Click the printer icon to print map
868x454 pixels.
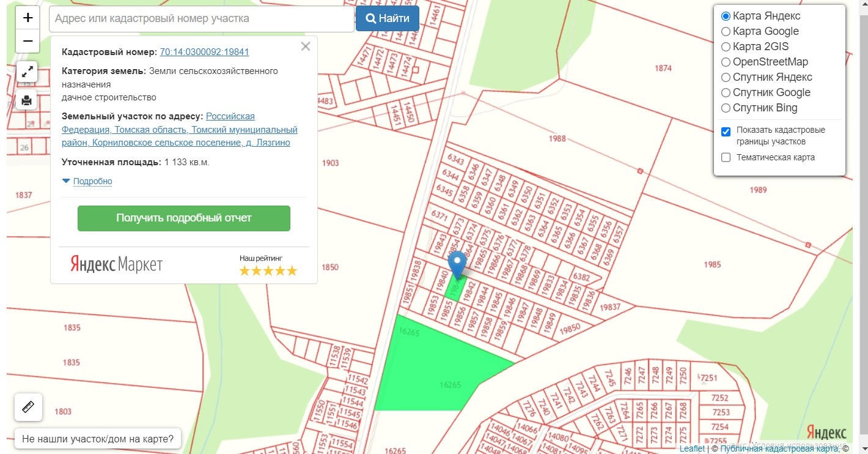[27, 100]
